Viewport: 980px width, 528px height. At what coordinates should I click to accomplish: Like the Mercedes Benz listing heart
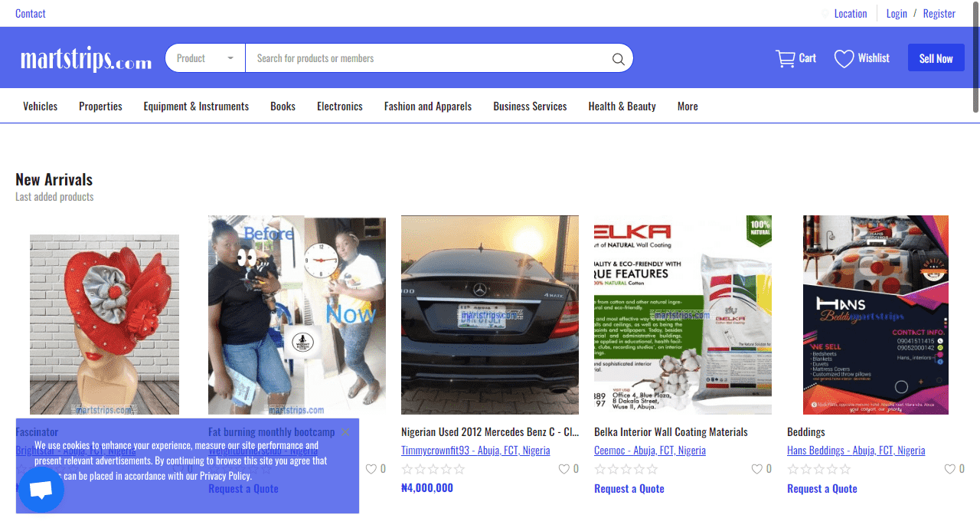(x=563, y=469)
